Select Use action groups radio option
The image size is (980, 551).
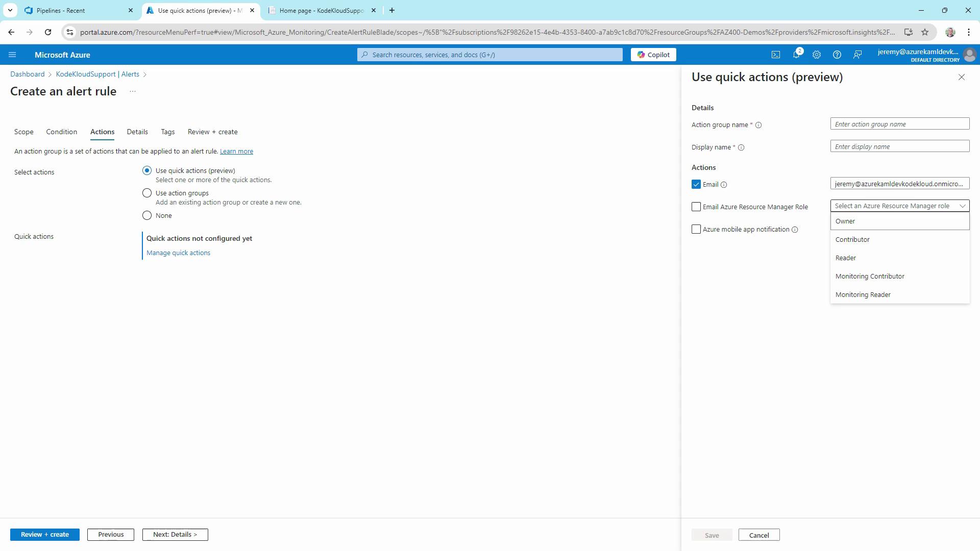147,193
